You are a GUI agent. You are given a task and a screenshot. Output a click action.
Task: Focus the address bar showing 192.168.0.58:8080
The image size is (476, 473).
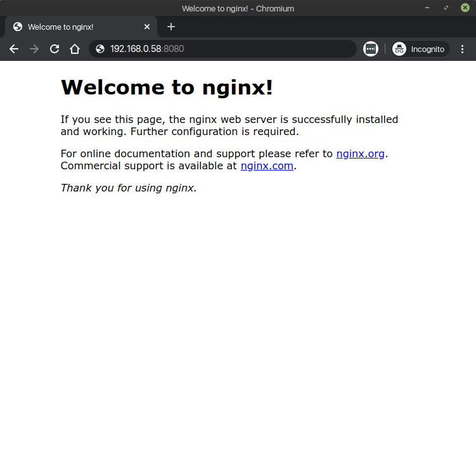(x=223, y=49)
